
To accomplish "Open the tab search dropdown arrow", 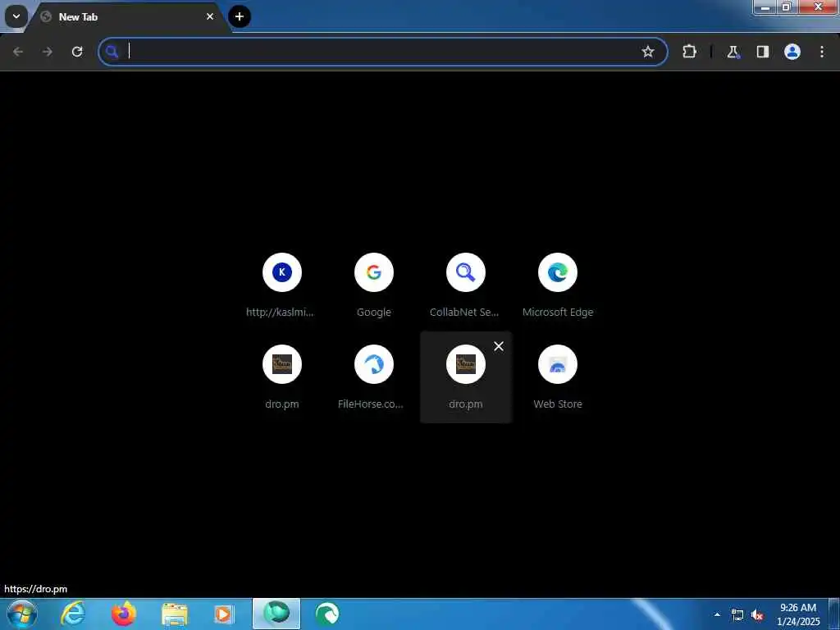I will [x=16, y=16].
